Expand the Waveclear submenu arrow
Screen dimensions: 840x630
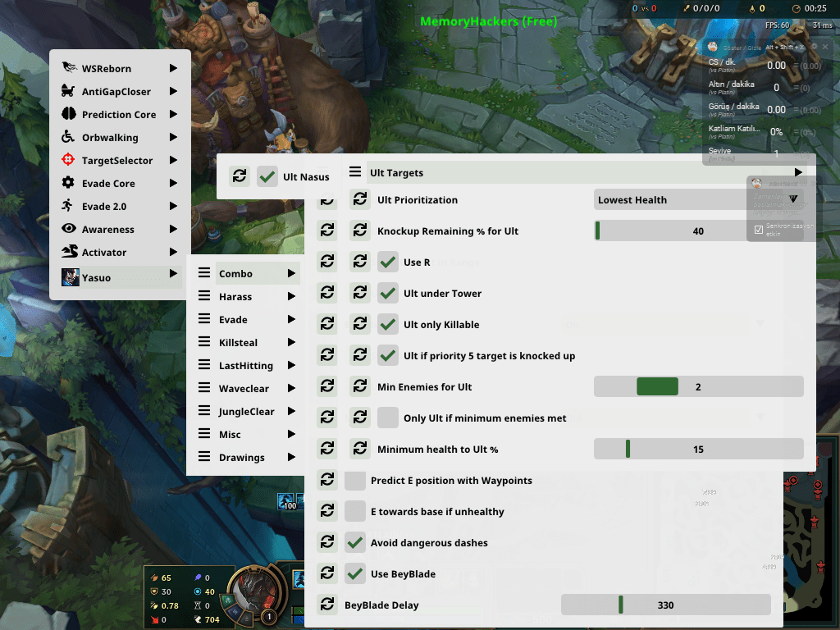(291, 388)
